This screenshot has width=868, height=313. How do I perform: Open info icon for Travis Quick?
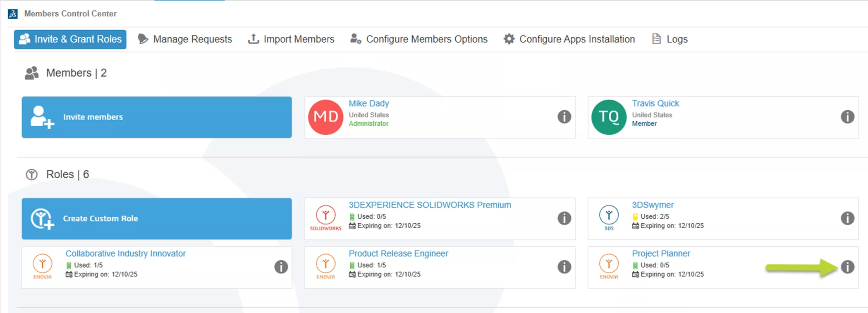847,117
